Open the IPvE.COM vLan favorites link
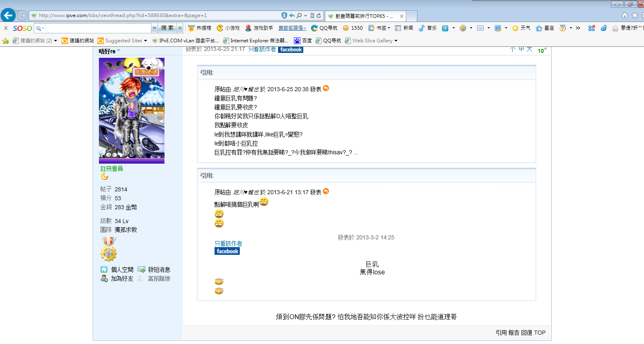644x344 pixels. [185, 41]
